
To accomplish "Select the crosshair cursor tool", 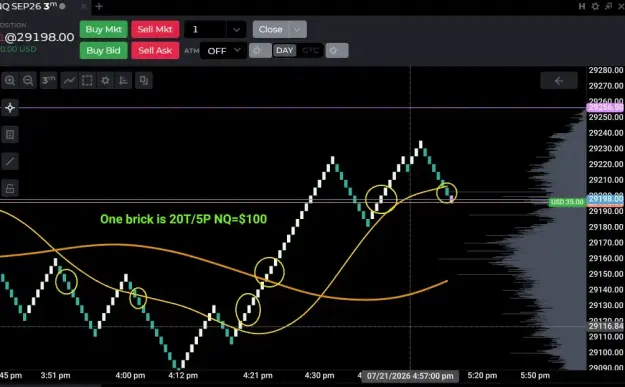I will (10, 108).
